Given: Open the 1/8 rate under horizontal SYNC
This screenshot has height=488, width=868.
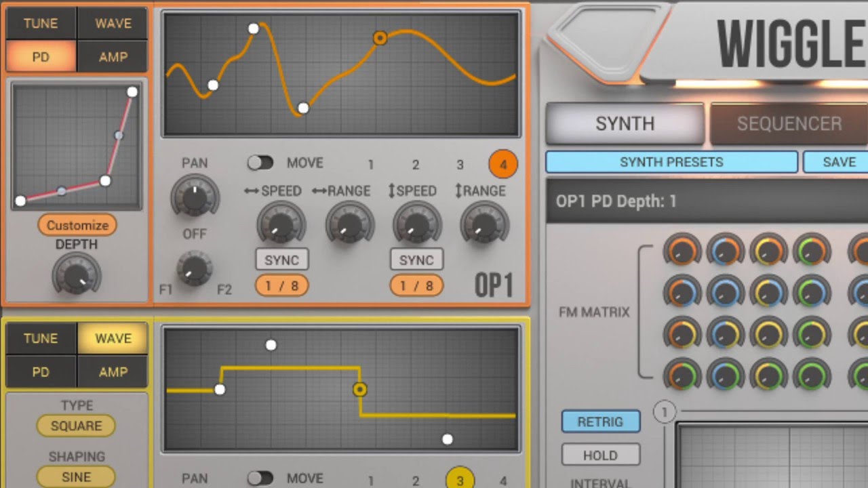Looking at the screenshot, I should [281, 285].
